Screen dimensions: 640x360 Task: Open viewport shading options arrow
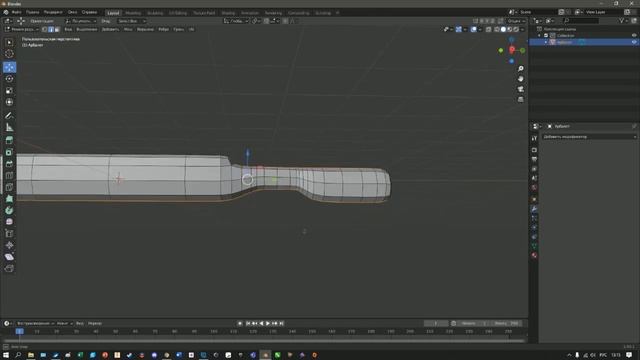pyautogui.click(x=523, y=29)
